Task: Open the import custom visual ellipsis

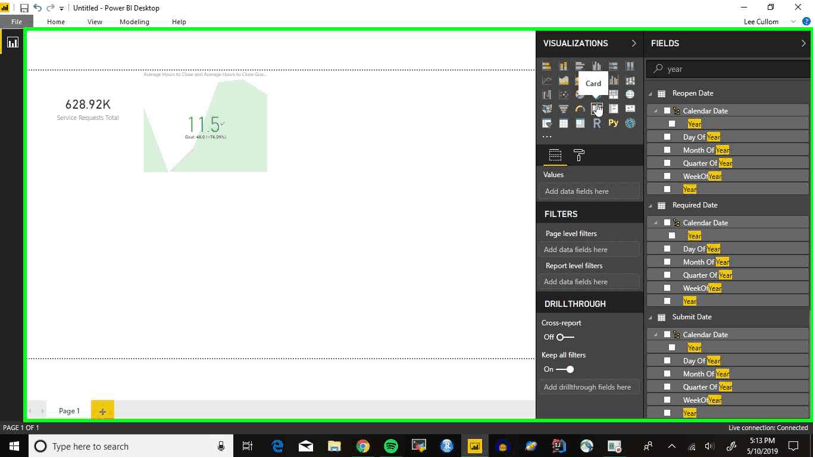Action: coord(547,137)
